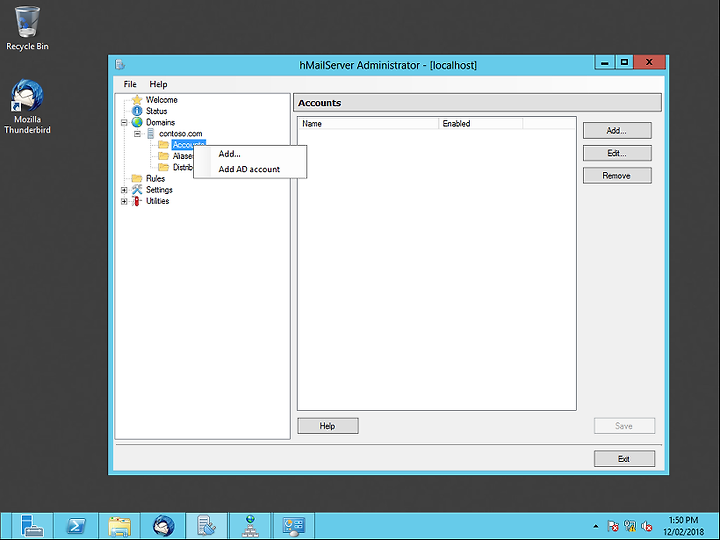This screenshot has height=540, width=720.
Task: Select Welcome in the tree
Action: pos(162,100)
